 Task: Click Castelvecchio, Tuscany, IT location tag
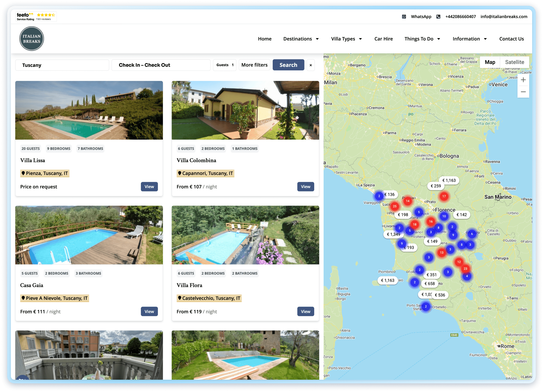209,298
